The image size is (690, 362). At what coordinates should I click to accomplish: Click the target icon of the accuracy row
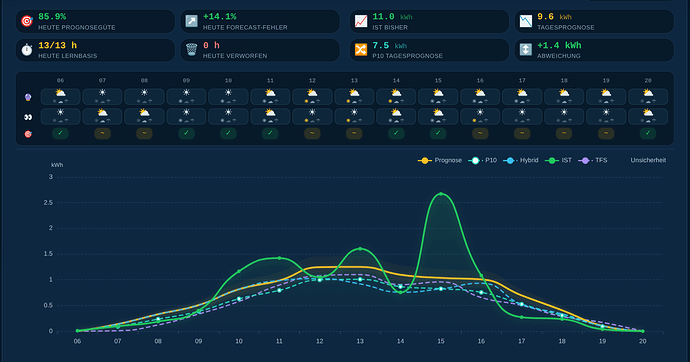tap(28, 134)
